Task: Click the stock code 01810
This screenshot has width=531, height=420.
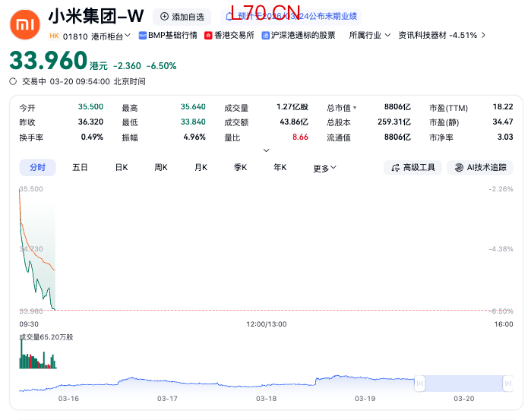Action: coord(75,36)
